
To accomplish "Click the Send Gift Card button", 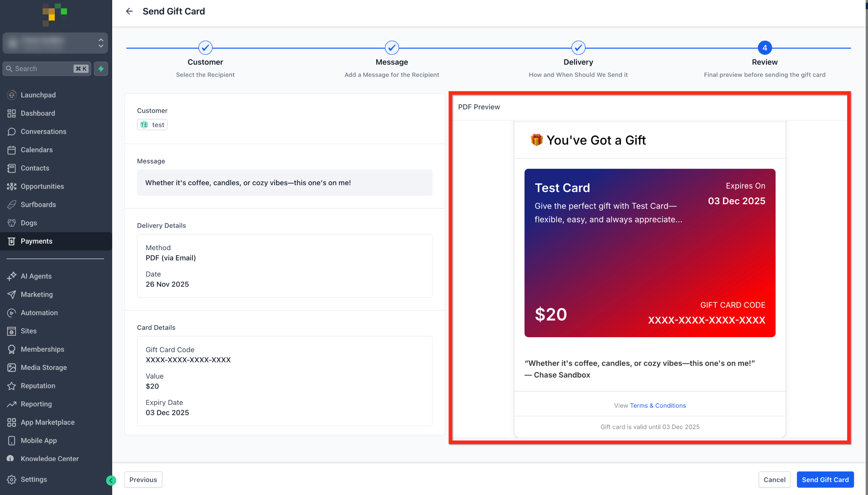I will (825, 479).
